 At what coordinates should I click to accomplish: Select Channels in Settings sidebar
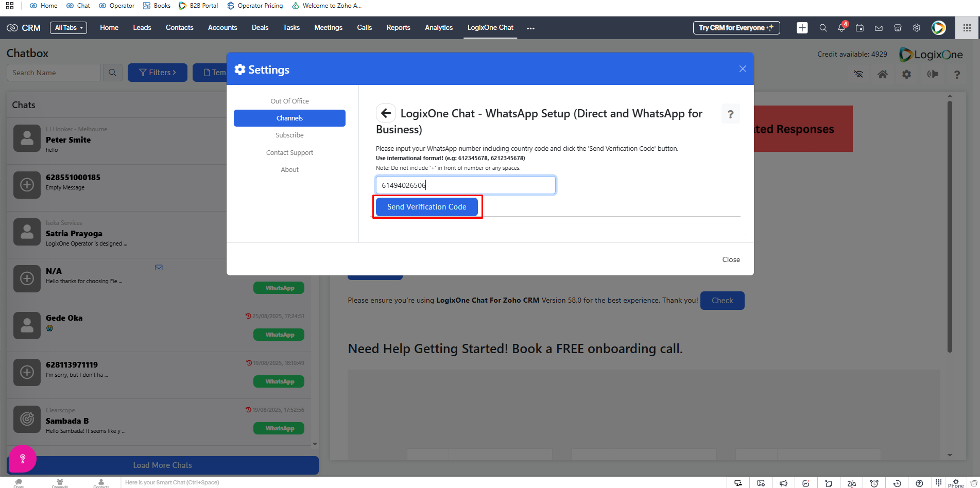pyautogui.click(x=289, y=118)
